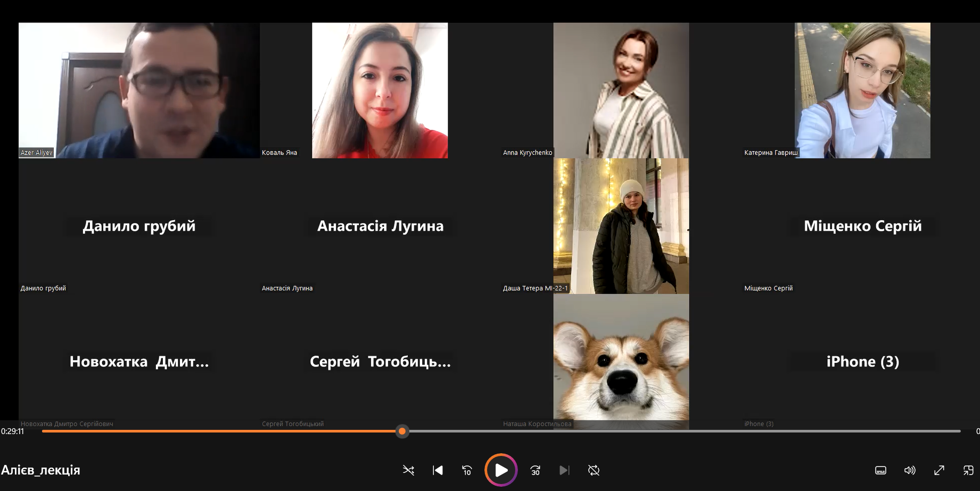Open the volume control
The width and height of the screenshot is (980, 491).
910,470
